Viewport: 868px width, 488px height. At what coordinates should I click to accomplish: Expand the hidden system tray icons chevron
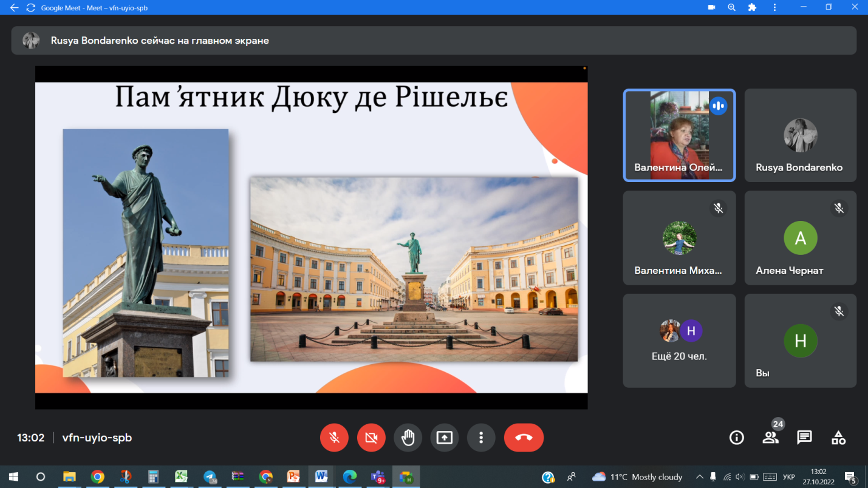(699, 477)
